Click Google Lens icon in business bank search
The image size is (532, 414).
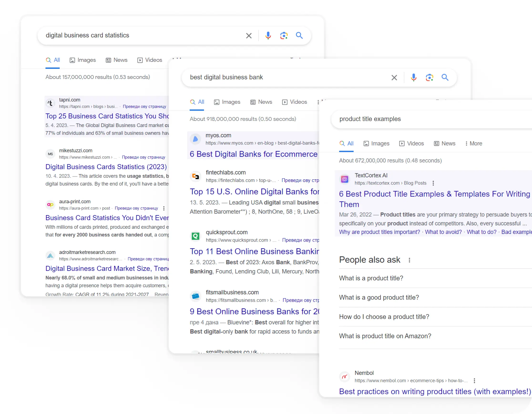(x=429, y=78)
